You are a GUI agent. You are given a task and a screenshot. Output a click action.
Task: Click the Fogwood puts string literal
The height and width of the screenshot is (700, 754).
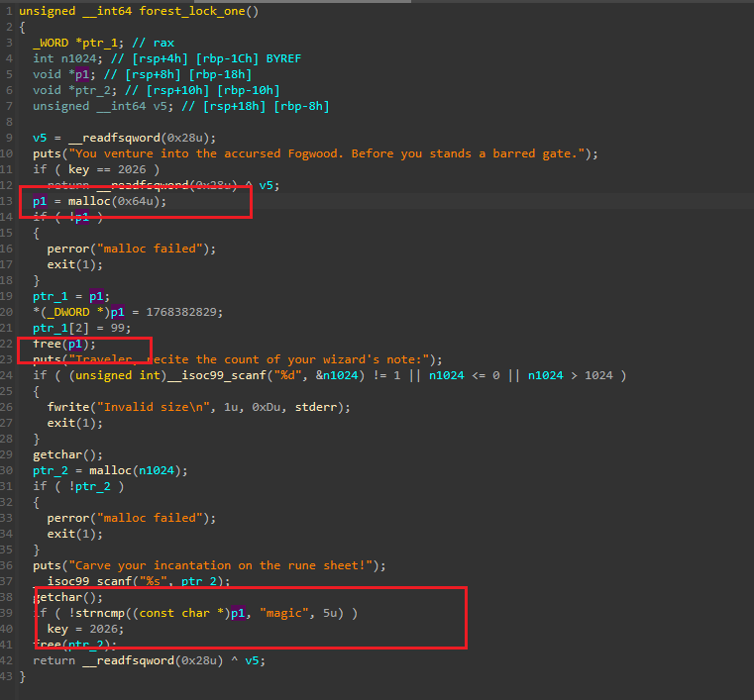pyautogui.click(x=329, y=153)
